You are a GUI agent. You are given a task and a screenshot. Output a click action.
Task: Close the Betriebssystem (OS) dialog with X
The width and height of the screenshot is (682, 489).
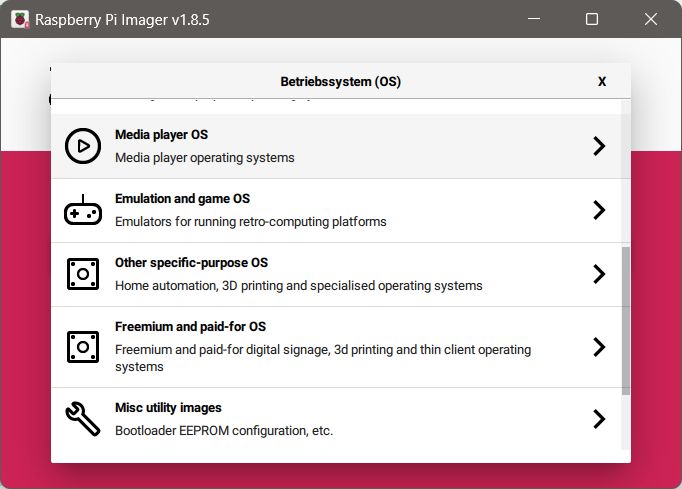(602, 81)
